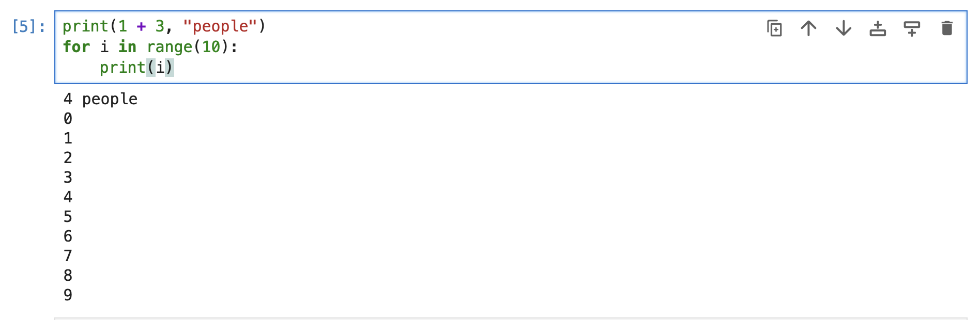Click the "4 people" output line
The width and height of the screenshot is (980, 320).
coord(100,99)
